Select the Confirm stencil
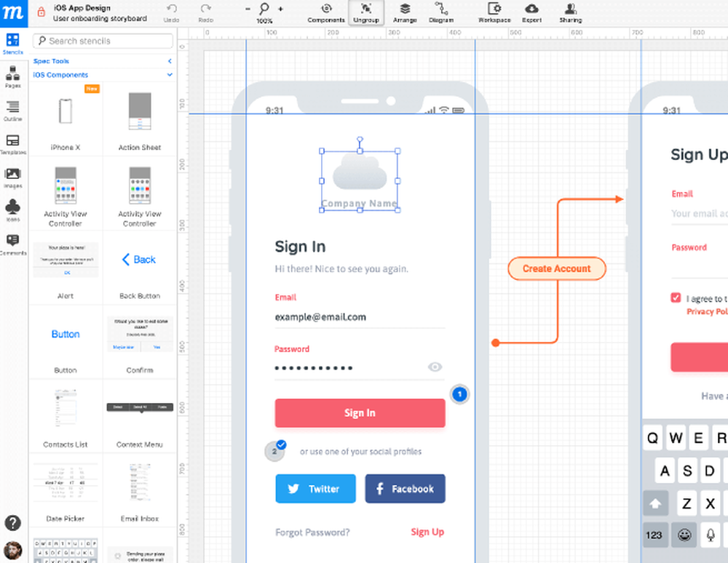This screenshot has height=563, width=728. pyautogui.click(x=140, y=343)
